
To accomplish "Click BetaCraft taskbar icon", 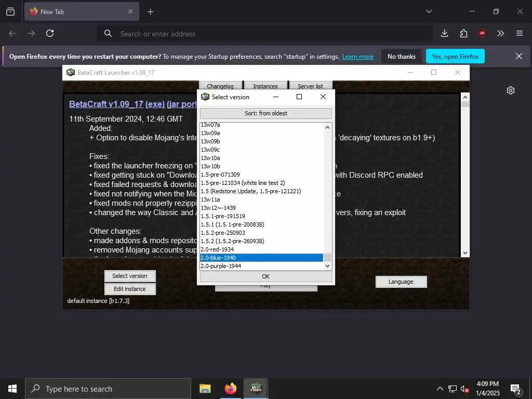I will click(x=256, y=389).
